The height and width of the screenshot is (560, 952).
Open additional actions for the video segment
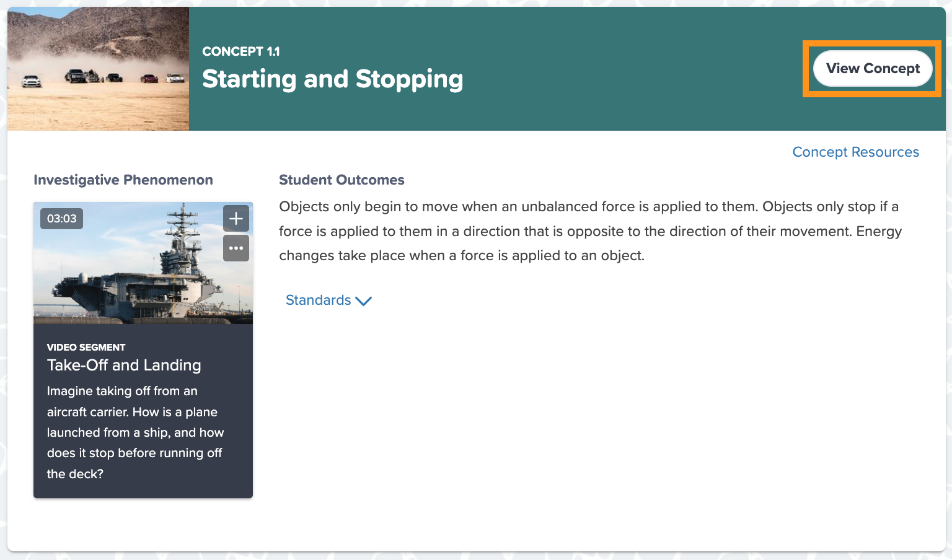(236, 248)
